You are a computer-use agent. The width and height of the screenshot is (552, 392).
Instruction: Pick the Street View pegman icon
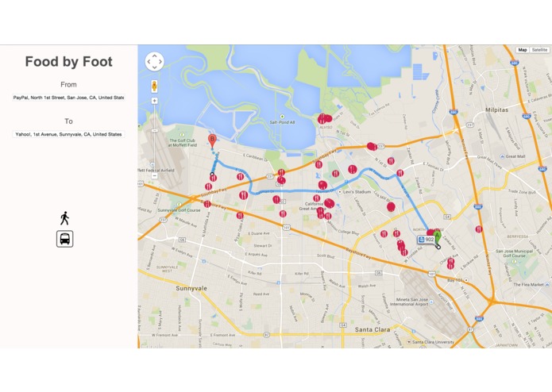[x=155, y=86]
